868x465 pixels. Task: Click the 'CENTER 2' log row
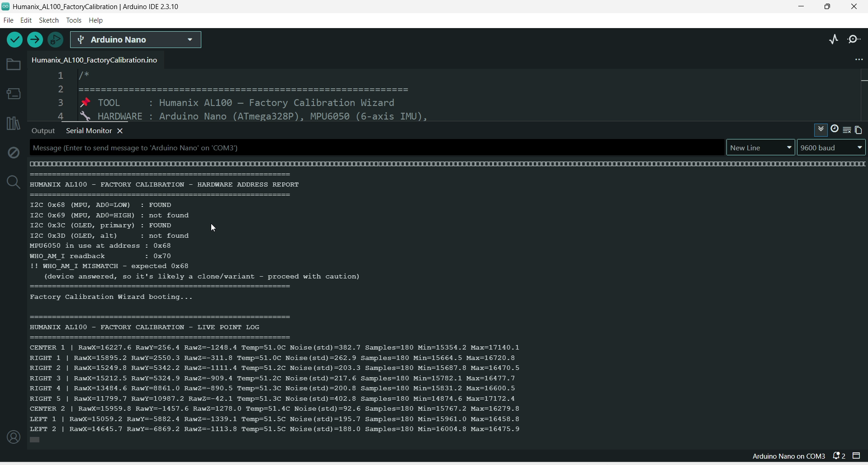coord(275,409)
